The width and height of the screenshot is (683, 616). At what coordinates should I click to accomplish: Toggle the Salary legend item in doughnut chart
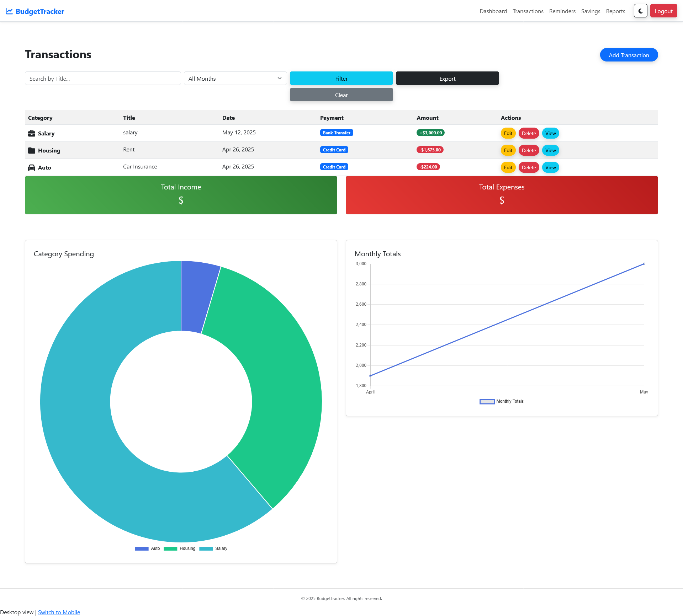click(213, 548)
